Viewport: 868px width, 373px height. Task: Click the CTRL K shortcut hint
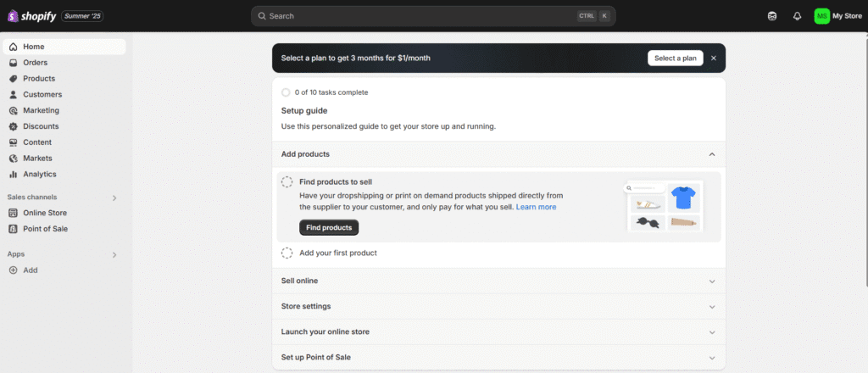coord(593,16)
